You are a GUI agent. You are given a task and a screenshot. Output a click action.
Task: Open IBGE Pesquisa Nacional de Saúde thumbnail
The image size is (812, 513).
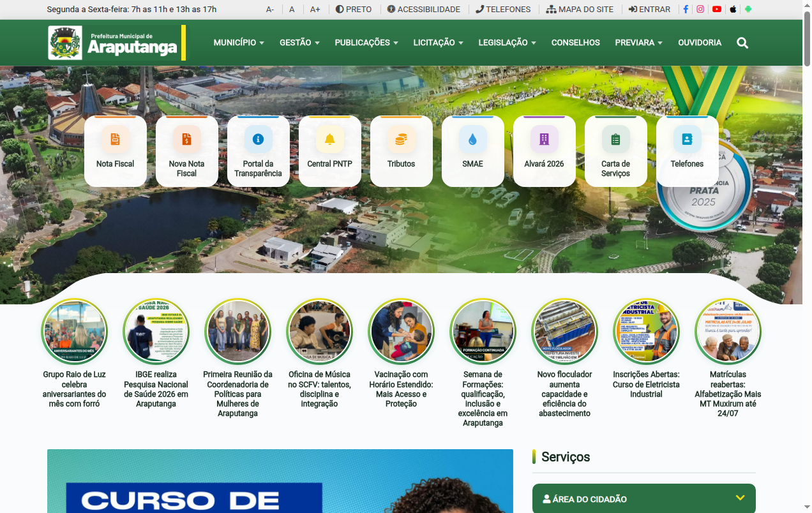[x=156, y=332]
